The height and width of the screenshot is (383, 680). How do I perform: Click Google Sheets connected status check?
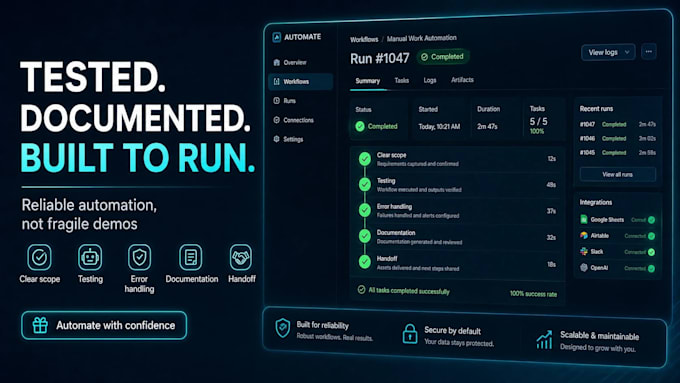click(x=651, y=220)
